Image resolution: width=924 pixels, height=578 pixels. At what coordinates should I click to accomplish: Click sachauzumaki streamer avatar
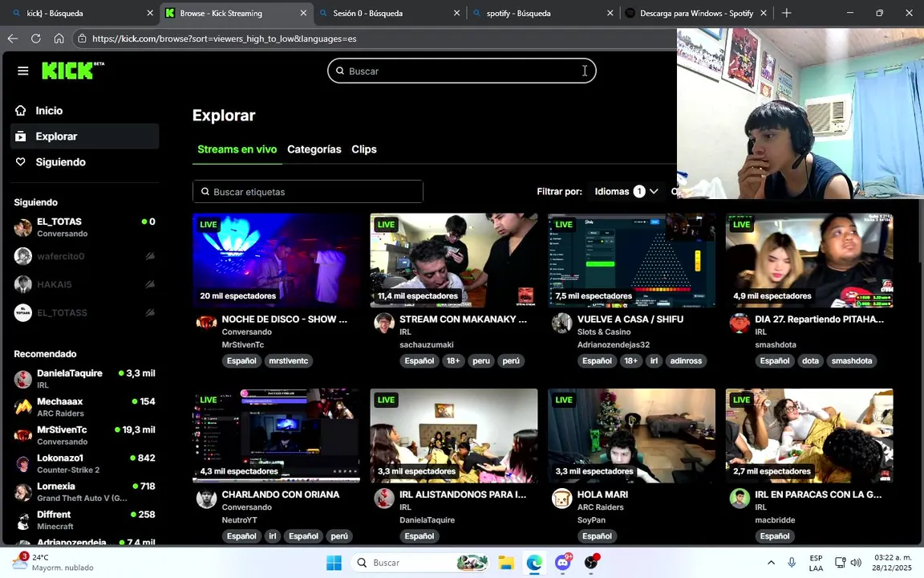(x=384, y=323)
